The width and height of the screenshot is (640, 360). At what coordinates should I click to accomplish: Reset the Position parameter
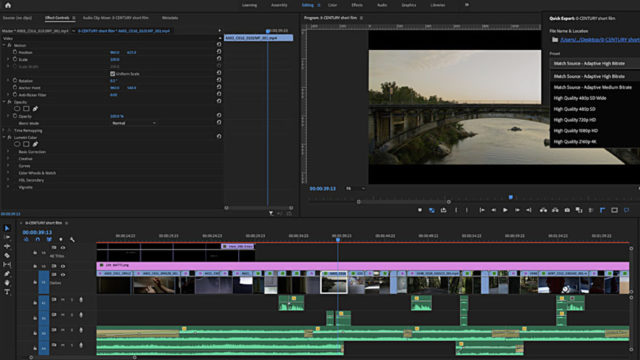[x=219, y=52]
